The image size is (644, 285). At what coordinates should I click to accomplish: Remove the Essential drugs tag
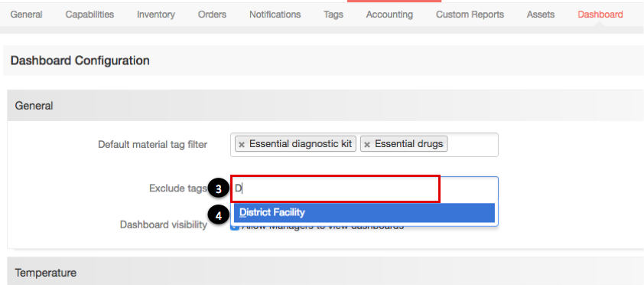[x=367, y=144]
